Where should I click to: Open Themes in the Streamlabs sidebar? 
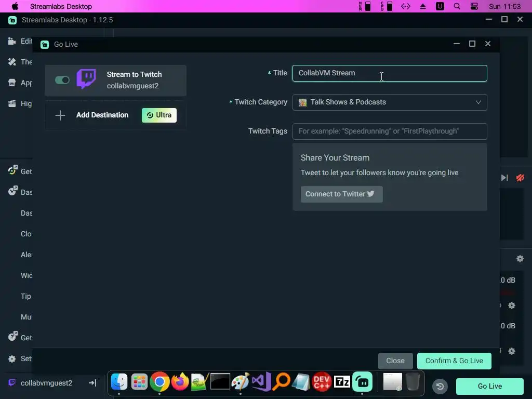click(20, 62)
